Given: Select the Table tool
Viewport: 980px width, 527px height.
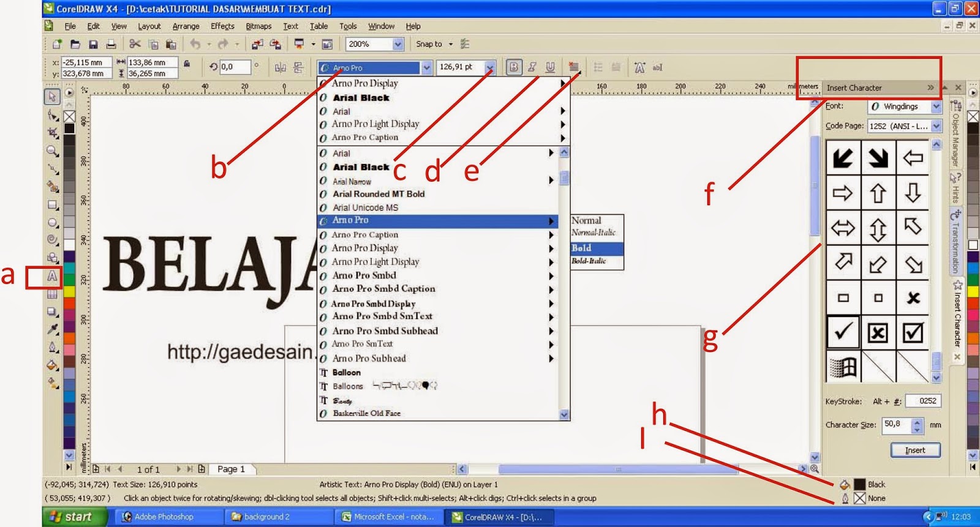Looking at the screenshot, I should pos(53,294).
